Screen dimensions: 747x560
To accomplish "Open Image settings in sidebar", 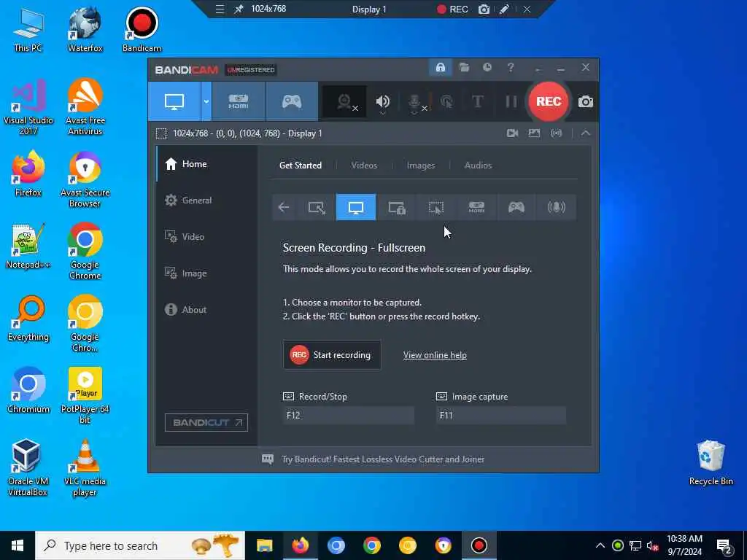I will coord(206,273).
